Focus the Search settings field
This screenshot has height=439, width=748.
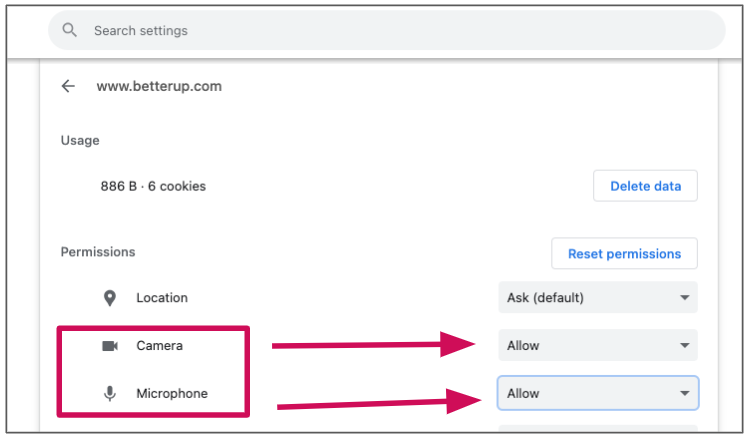pos(386,30)
